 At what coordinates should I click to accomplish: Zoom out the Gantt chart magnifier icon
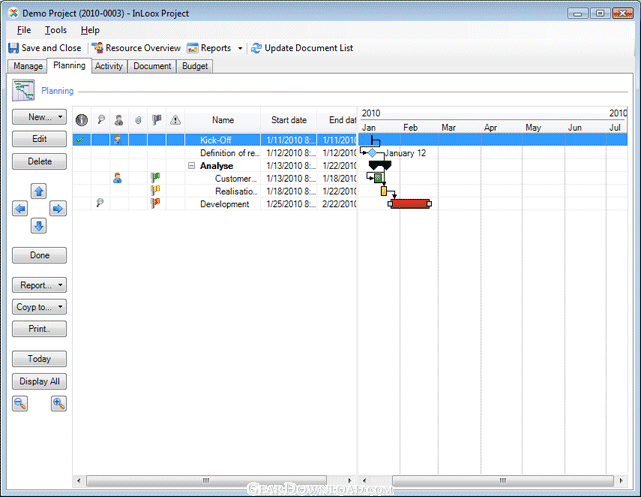click(20, 404)
